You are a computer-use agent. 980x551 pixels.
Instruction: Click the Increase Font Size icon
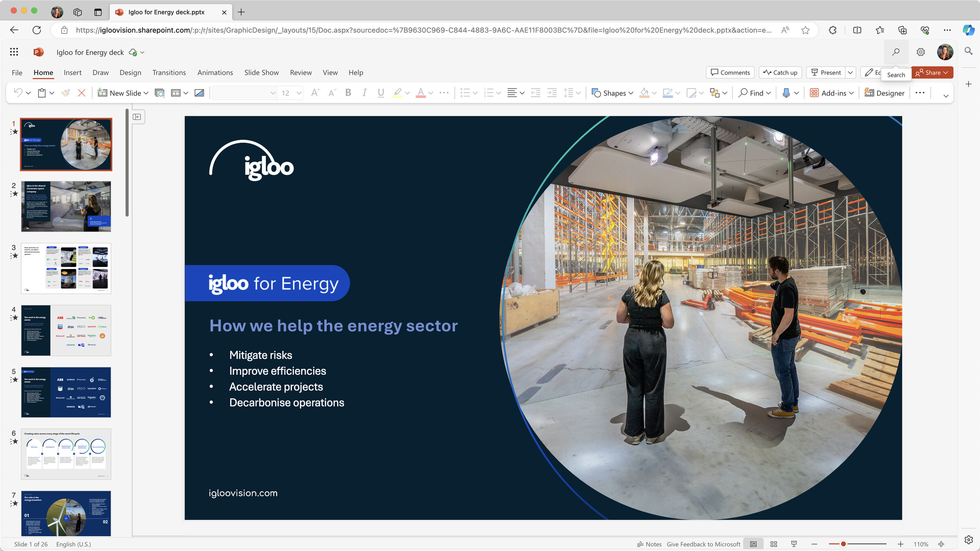[x=315, y=93]
